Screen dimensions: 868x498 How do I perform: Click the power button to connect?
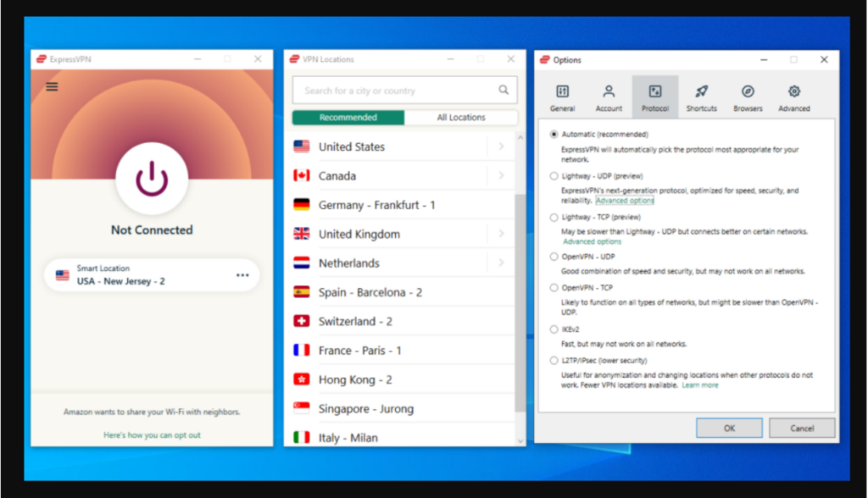pos(151,178)
